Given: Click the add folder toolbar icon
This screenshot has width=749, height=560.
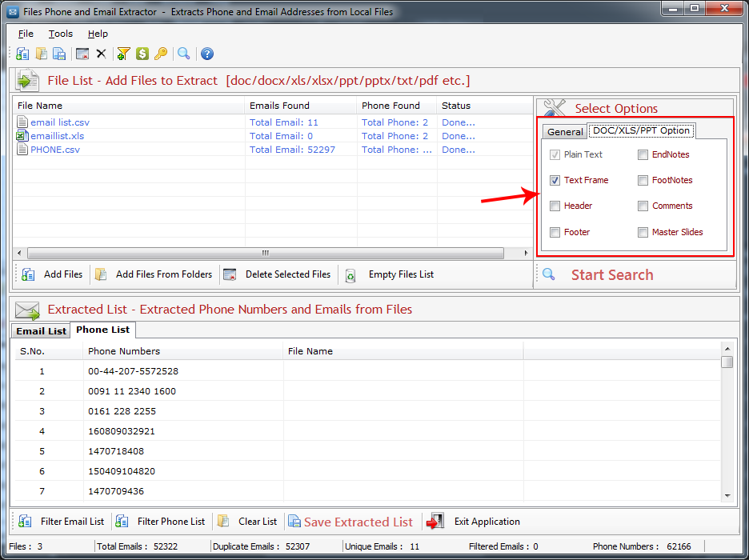Looking at the screenshot, I should tap(42, 54).
